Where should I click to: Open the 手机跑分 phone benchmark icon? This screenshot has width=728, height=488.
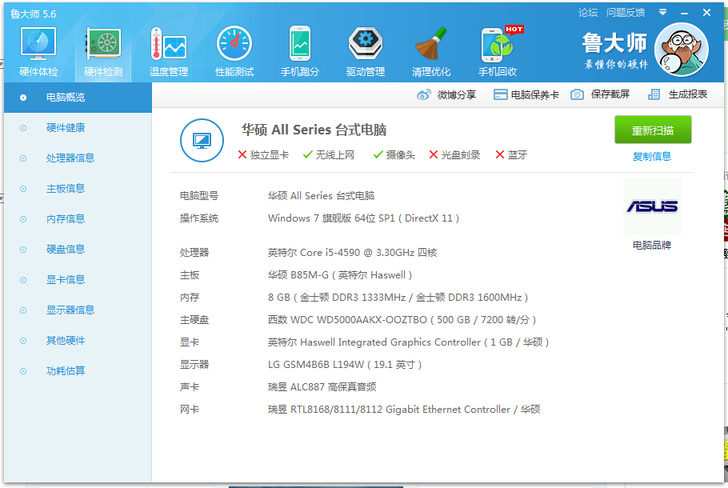click(x=300, y=45)
